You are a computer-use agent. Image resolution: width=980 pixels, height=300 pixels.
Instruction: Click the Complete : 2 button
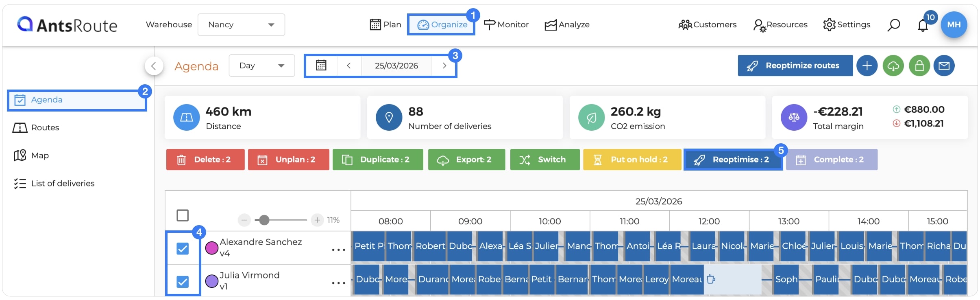click(x=832, y=160)
